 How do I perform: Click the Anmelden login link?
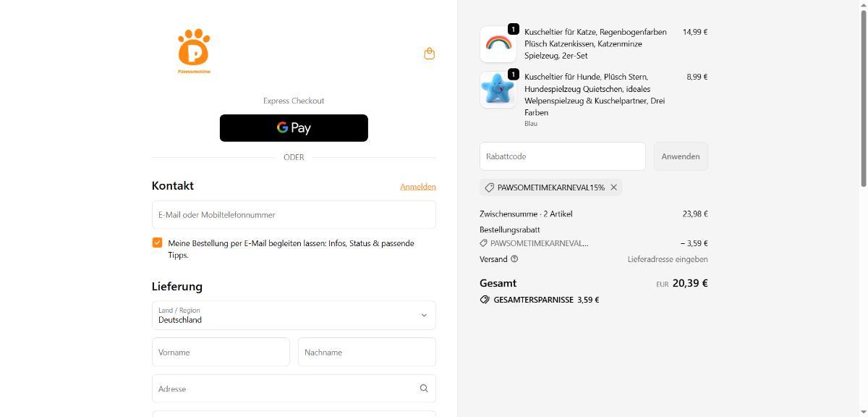(x=418, y=187)
